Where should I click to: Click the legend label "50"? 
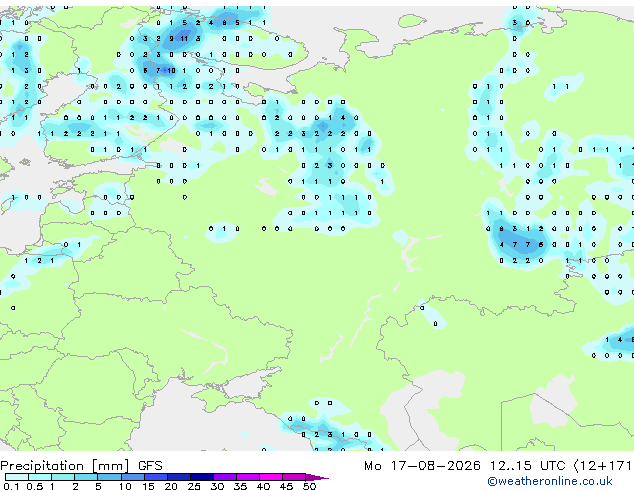point(309,486)
